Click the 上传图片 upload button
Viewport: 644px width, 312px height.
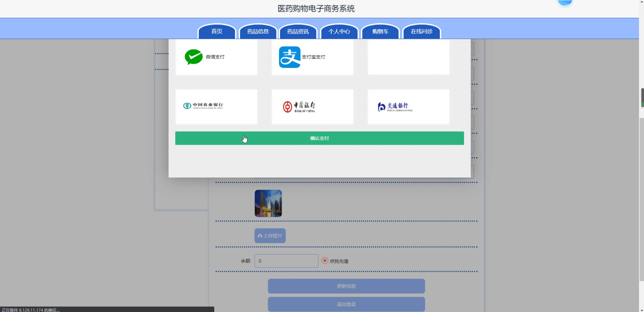click(270, 236)
